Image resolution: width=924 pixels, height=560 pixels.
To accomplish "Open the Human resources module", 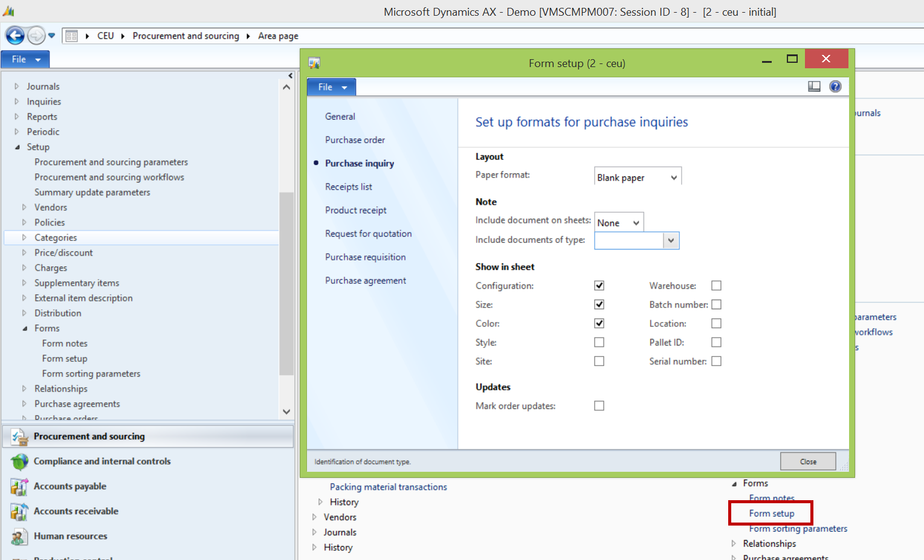I will [71, 536].
